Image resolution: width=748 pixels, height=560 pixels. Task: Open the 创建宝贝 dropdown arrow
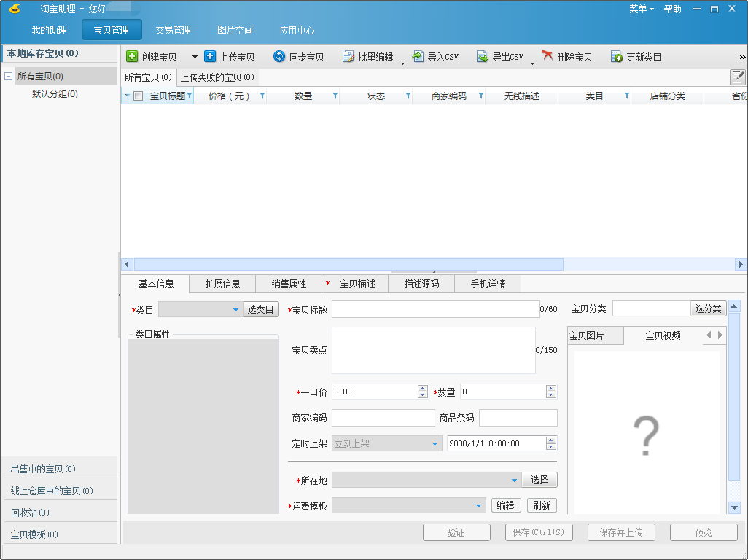(195, 57)
